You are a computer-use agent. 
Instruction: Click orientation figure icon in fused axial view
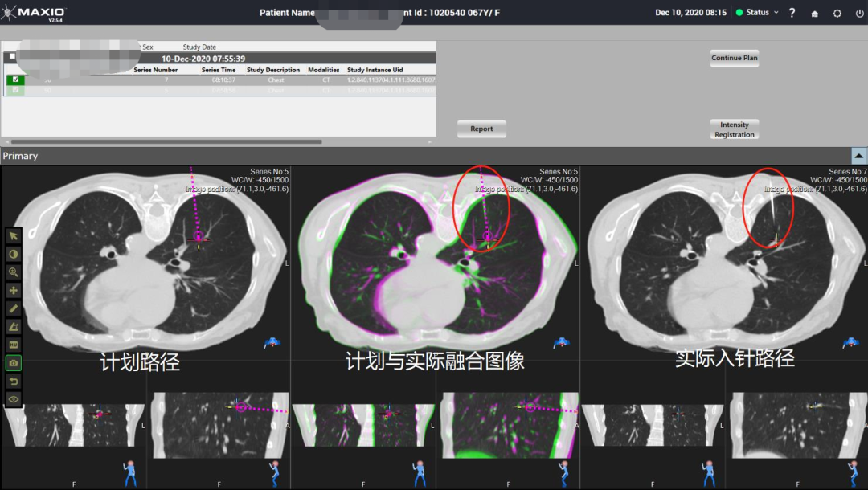click(561, 344)
